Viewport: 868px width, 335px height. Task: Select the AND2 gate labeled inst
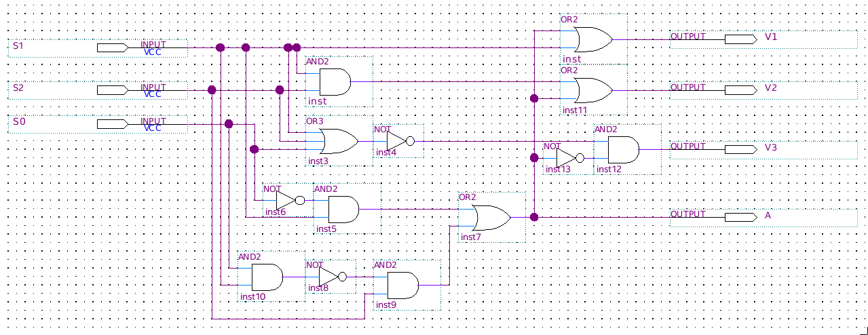[x=335, y=83]
